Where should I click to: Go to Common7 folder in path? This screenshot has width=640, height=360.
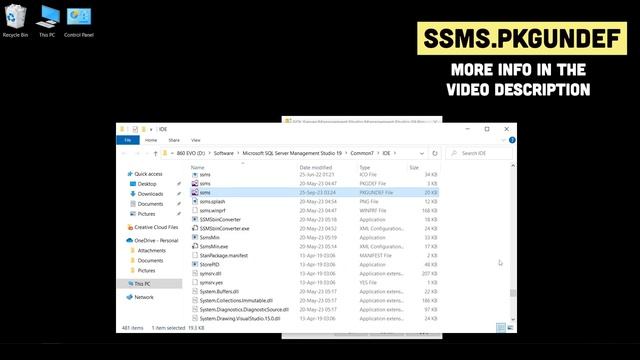pos(362,153)
